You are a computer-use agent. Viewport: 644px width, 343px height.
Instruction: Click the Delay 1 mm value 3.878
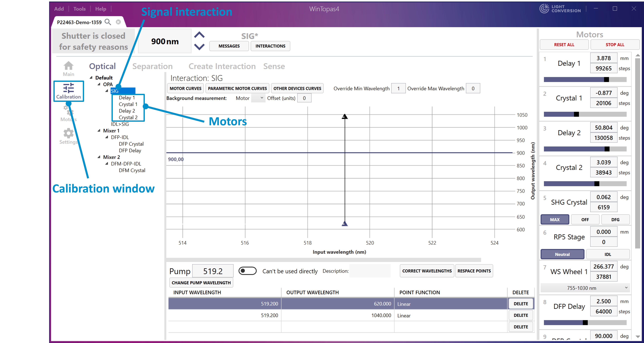tap(604, 58)
